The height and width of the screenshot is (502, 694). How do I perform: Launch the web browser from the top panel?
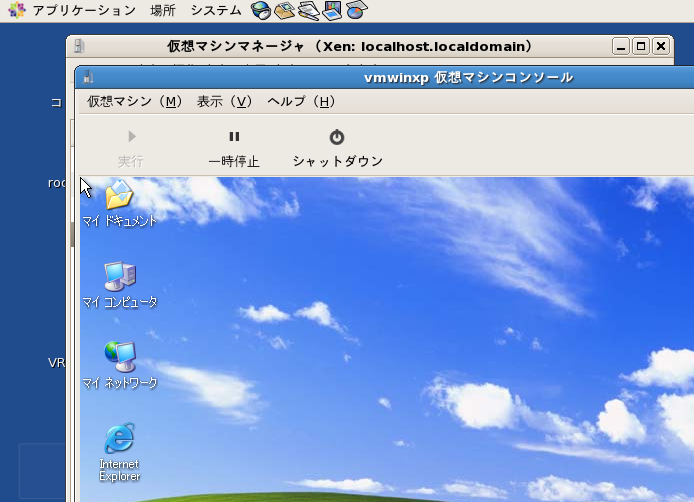261,11
